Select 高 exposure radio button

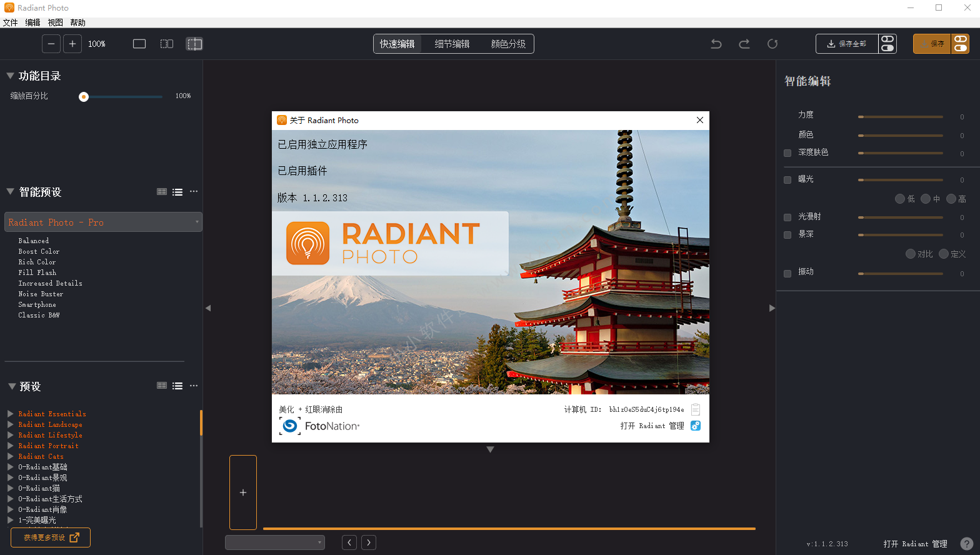pos(951,199)
